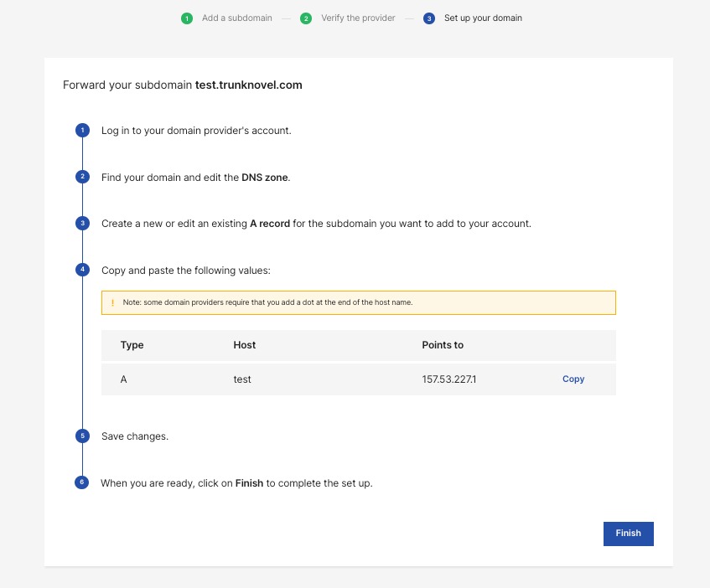The height and width of the screenshot is (588, 710).
Task: Copy the IP address 157.53.227.1
Action: 573,379
